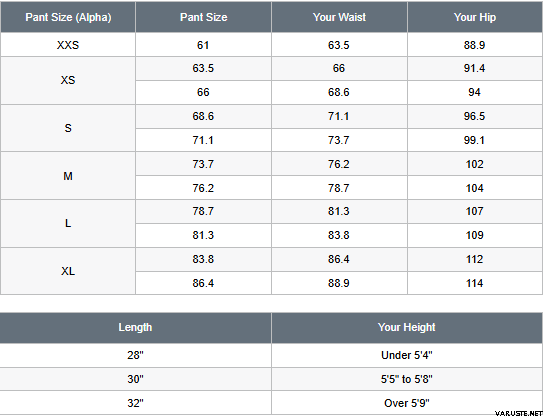
Task: Click the Your Waist header cell
Action: tap(339, 17)
